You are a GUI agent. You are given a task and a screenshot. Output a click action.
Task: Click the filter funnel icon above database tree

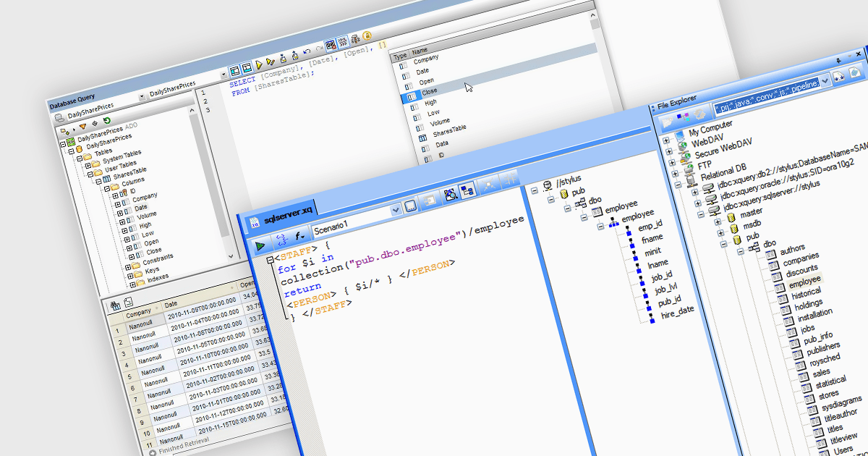(82, 124)
